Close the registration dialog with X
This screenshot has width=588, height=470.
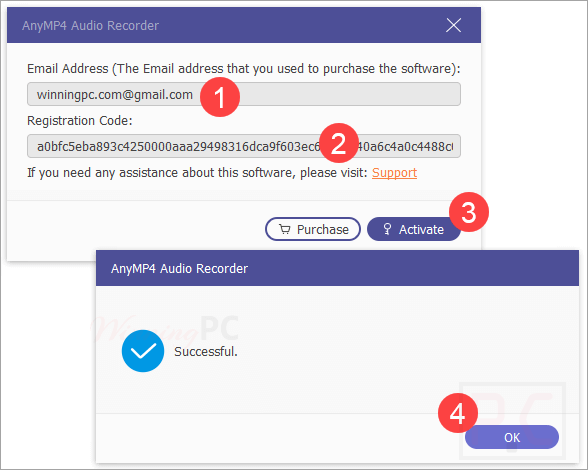[453, 26]
